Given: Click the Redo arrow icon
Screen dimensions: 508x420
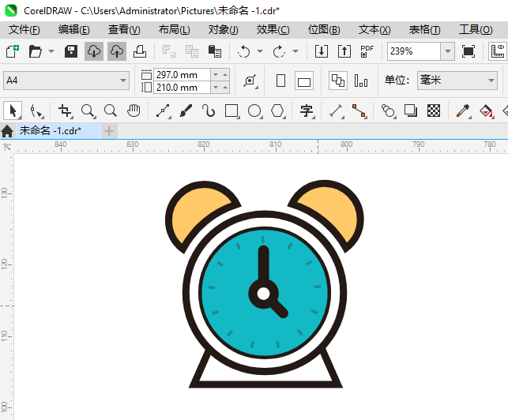Looking at the screenshot, I should (279, 51).
